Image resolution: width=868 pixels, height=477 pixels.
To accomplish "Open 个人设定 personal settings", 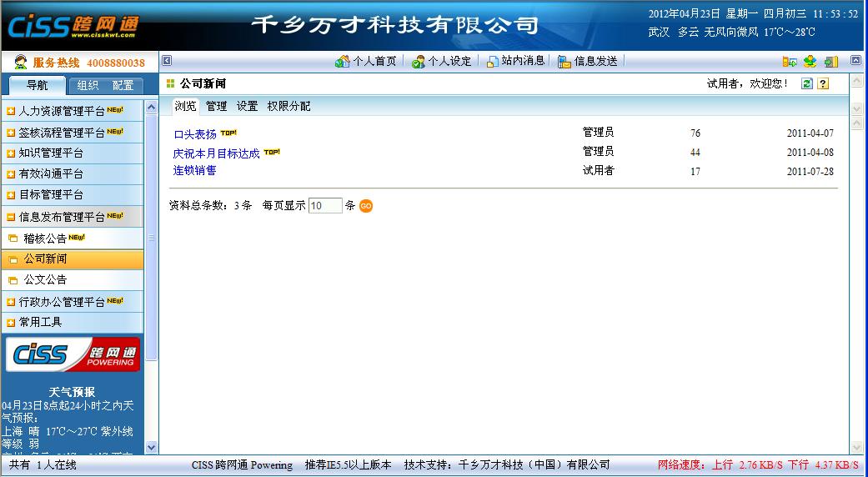I will point(441,62).
